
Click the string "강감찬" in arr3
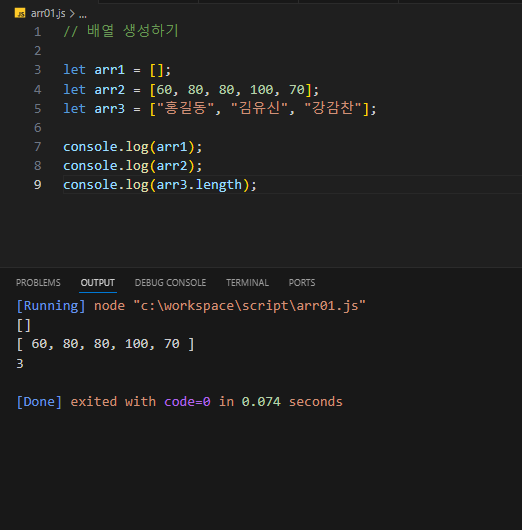[333, 109]
